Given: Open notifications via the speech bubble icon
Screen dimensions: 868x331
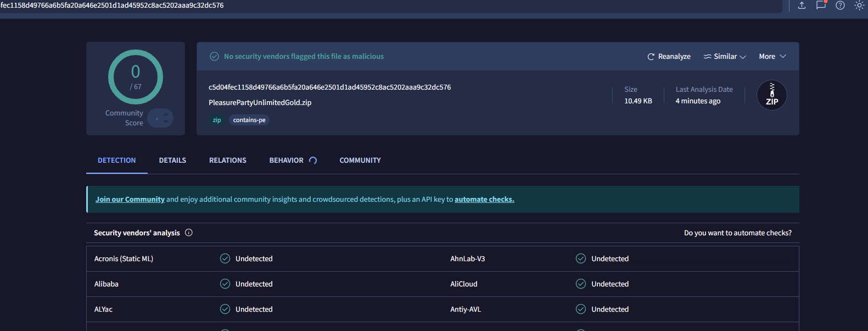Looking at the screenshot, I should tap(821, 5).
